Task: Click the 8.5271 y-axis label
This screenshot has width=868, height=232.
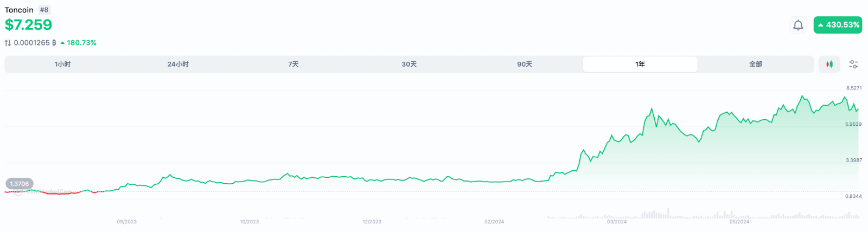Action: point(854,88)
